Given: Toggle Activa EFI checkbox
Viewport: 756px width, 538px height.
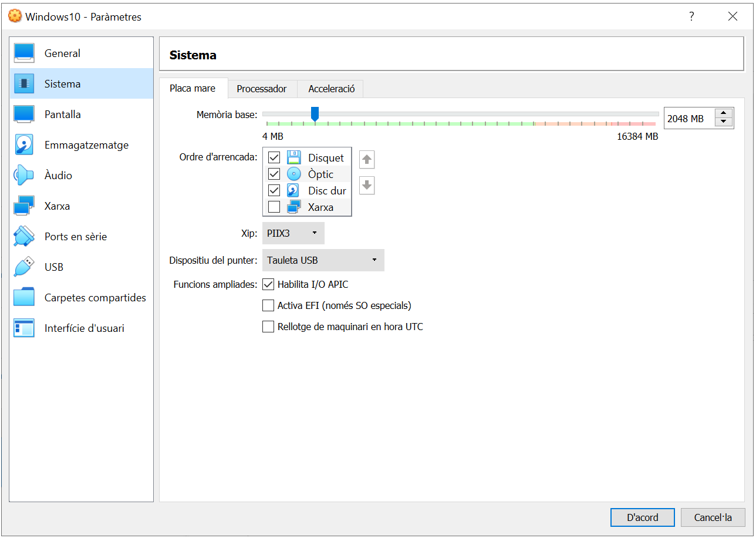Looking at the screenshot, I should coord(268,305).
